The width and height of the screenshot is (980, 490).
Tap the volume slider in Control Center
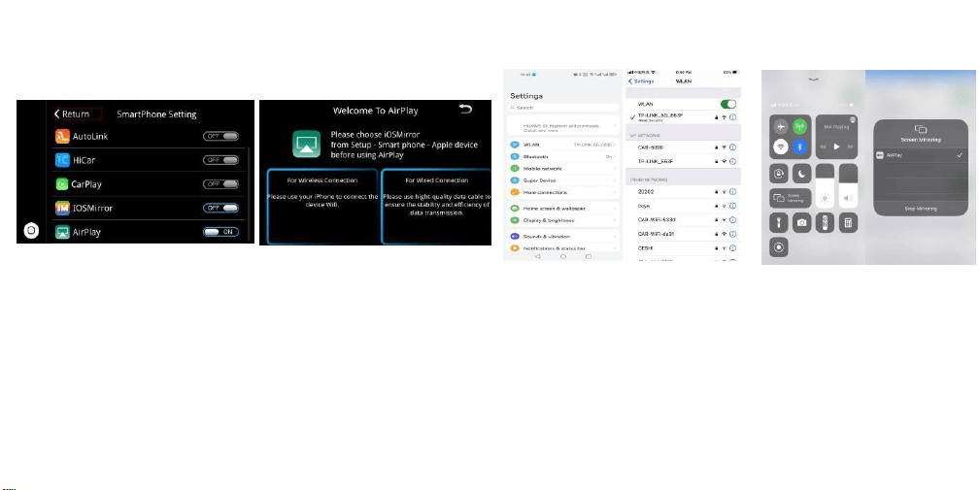click(848, 186)
